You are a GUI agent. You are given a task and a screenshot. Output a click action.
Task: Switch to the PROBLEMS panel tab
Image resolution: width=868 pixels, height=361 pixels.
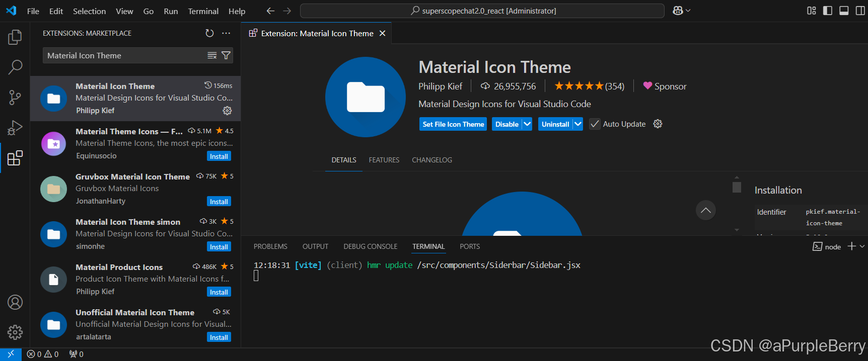(x=270, y=246)
